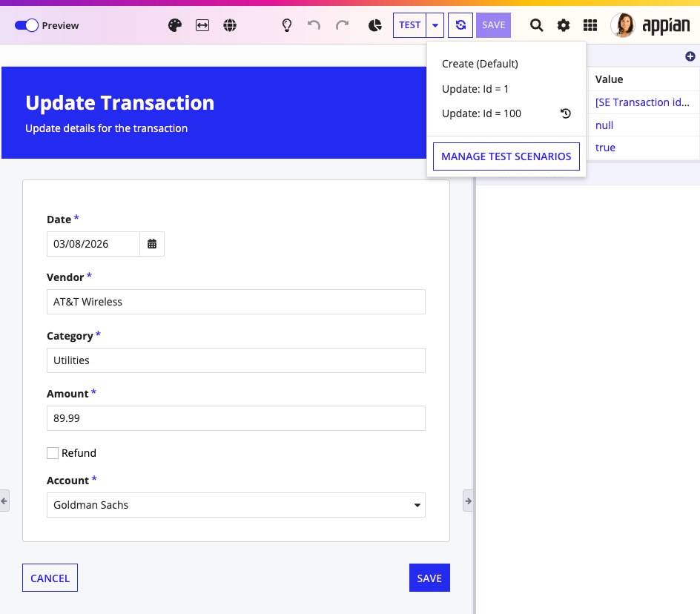Open the Date calendar picker
Screen dimensions: 700x614
(152, 244)
